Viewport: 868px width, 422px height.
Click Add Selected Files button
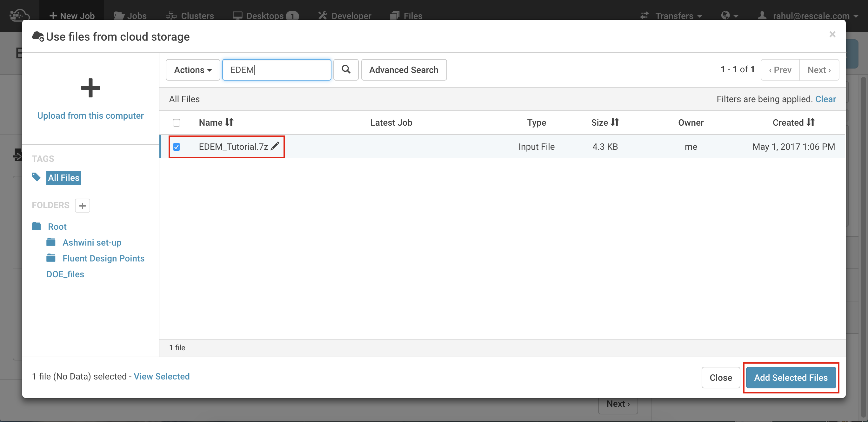point(791,378)
